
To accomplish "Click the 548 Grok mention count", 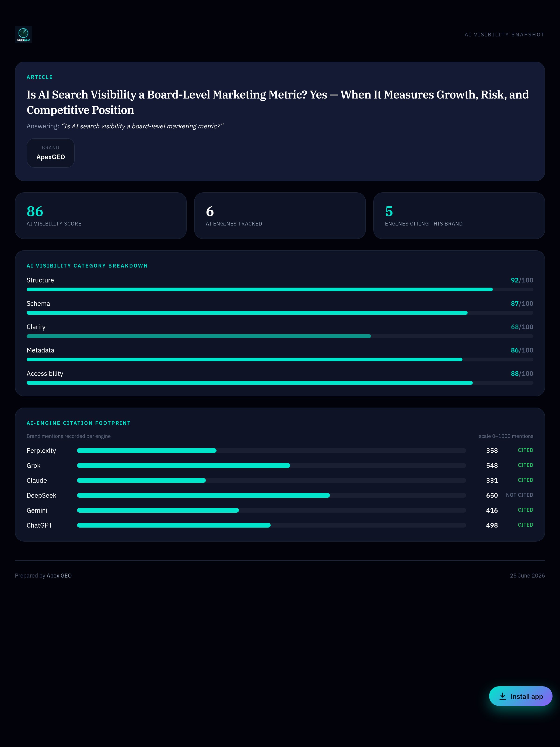I will point(492,465).
